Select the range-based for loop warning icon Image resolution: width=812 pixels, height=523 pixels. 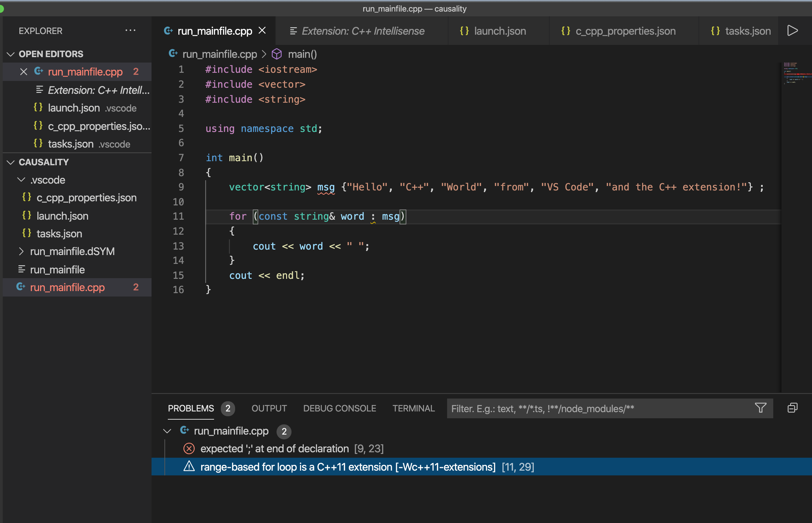(x=189, y=467)
